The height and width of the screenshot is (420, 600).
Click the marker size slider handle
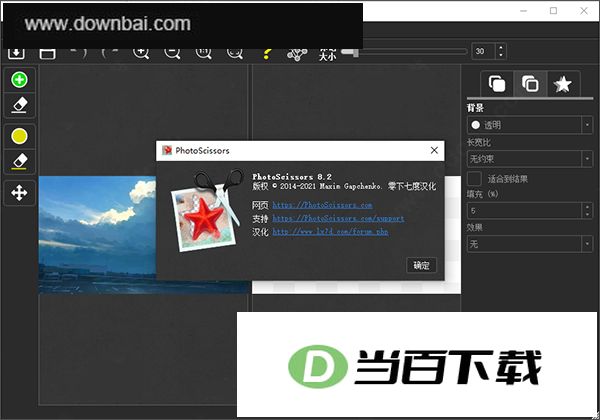[x=355, y=52]
